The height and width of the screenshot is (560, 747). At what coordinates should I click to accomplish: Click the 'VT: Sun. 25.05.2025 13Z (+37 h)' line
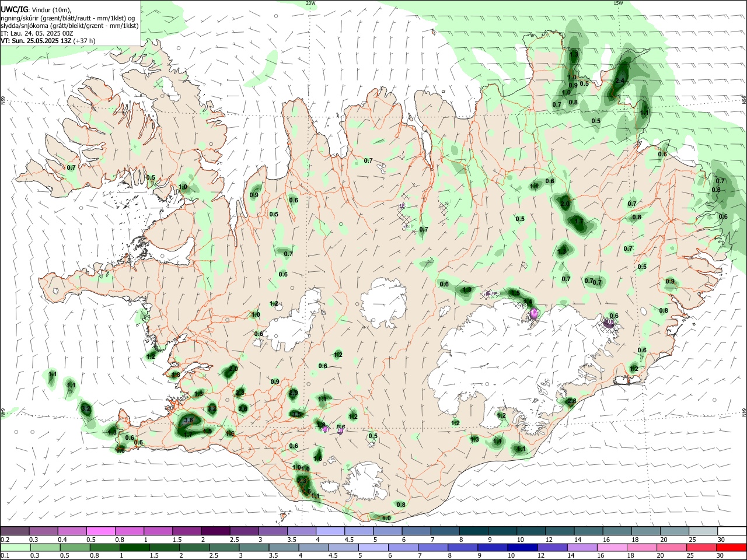coord(48,41)
